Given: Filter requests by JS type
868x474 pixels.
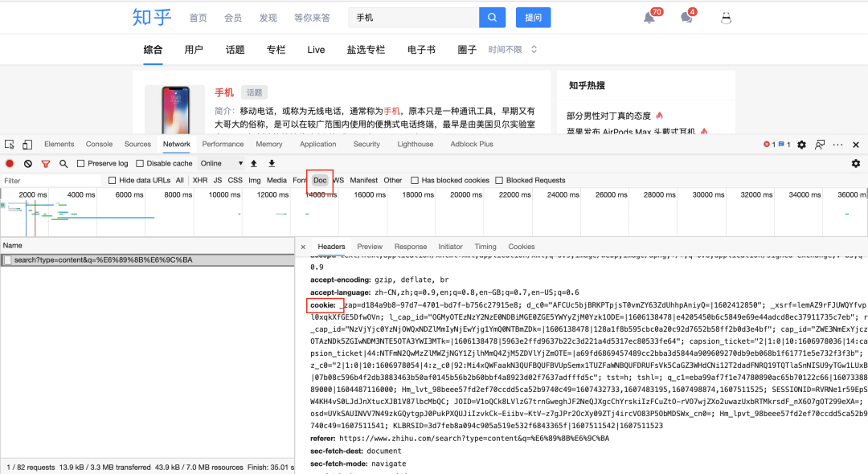Looking at the screenshot, I should 218,180.
